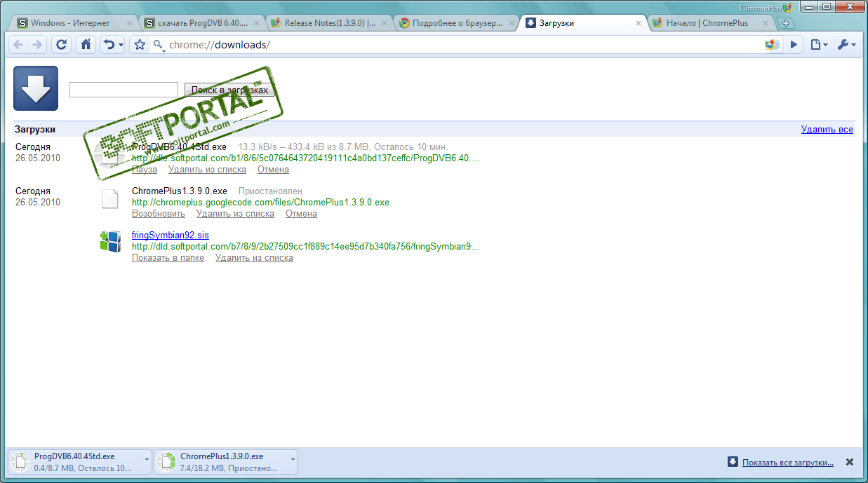Click the ChromePlus1.3.9.0.exe filename in list
Screen dimensions: 868x483
[x=180, y=191]
